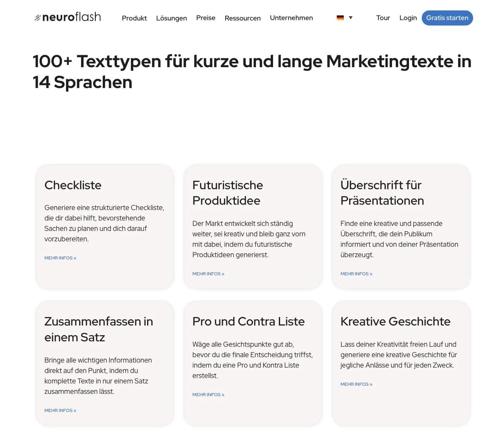
Task: Start the Tour
Action: click(383, 18)
